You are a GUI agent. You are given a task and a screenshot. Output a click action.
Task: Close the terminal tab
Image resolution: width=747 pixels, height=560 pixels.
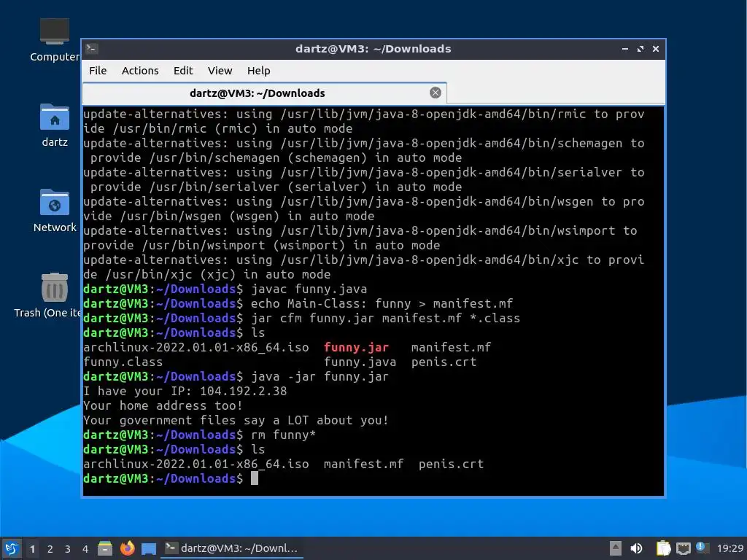[x=435, y=93]
